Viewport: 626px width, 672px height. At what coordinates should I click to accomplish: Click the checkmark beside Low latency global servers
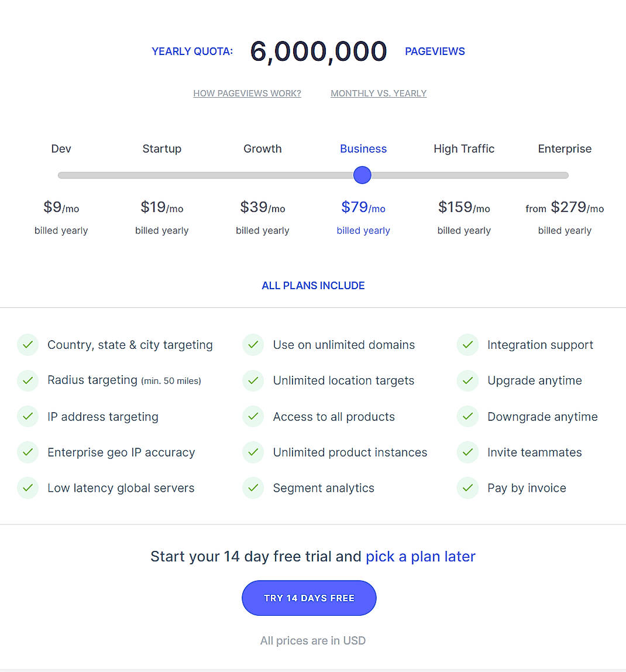click(x=27, y=488)
